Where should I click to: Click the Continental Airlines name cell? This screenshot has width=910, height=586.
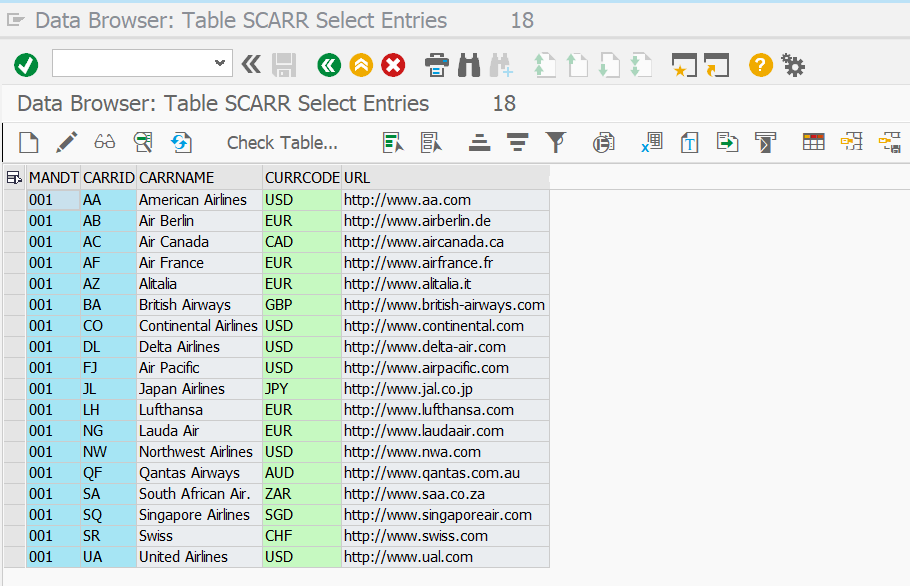coord(200,326)
